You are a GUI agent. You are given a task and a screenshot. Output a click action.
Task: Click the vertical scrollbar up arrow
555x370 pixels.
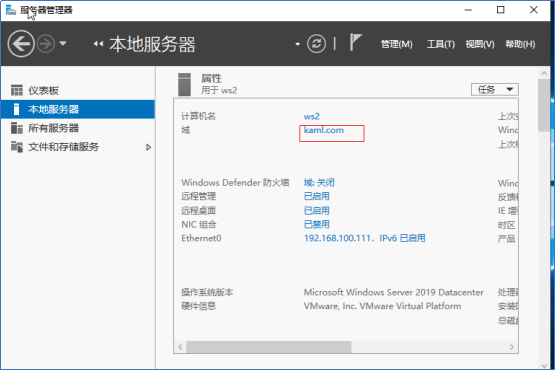tap(544, 73)
